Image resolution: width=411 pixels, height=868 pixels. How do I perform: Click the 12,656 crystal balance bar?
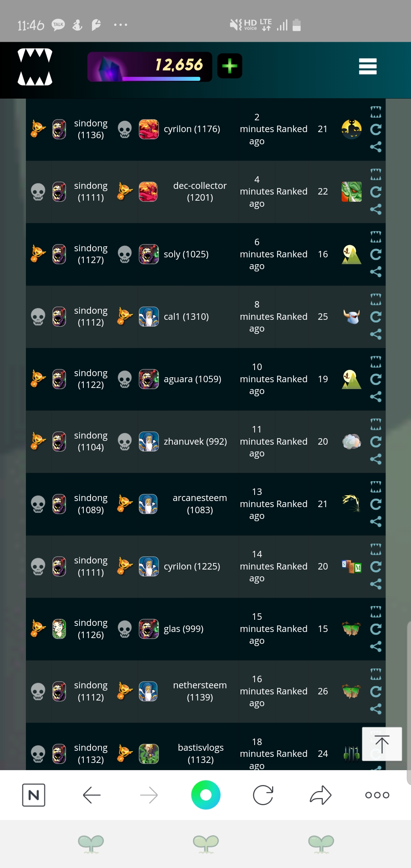pyautogui.click(x=150, y=67)
